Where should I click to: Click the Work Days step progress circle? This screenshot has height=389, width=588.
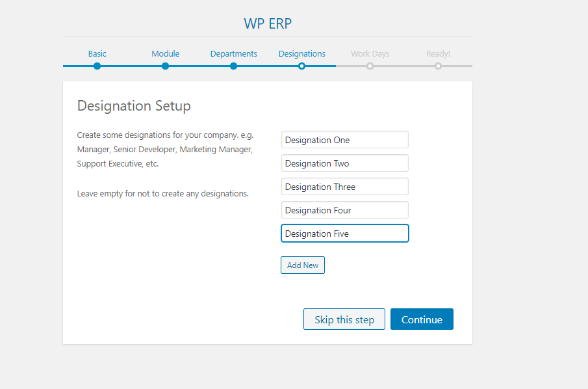point(370,66)
